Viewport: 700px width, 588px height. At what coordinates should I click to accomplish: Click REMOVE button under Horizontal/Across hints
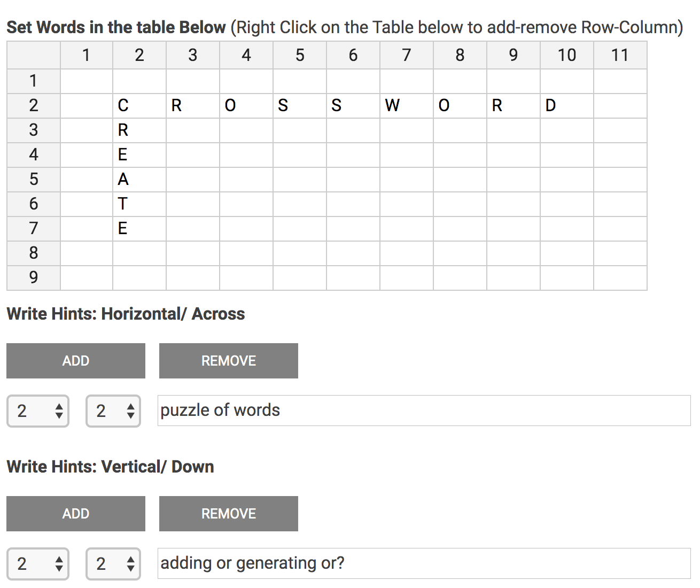tap(229, 361)
